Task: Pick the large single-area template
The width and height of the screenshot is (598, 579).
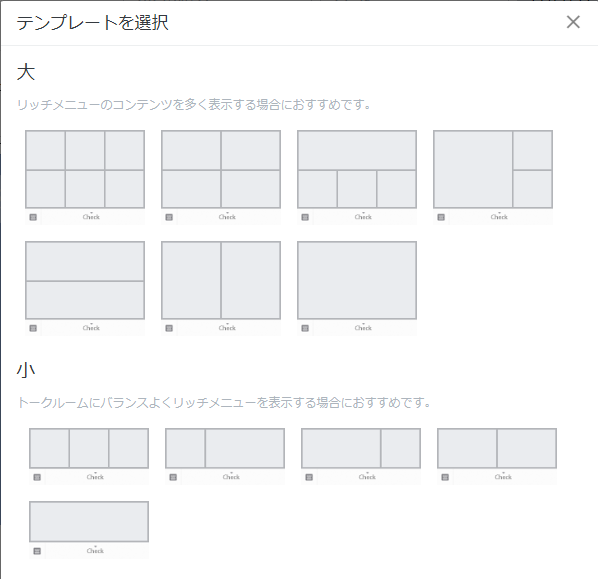Action: click(x=357, y=280)
